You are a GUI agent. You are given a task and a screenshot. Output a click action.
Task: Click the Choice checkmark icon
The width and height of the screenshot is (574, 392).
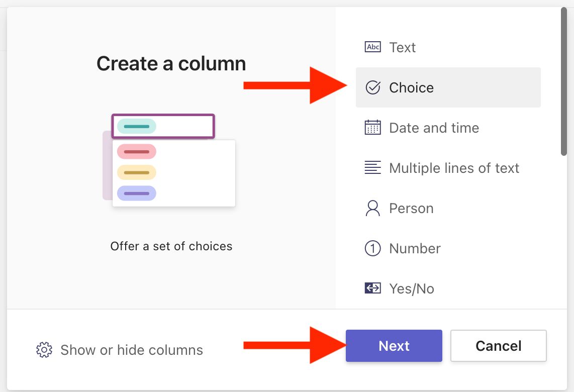pos(372,87)
